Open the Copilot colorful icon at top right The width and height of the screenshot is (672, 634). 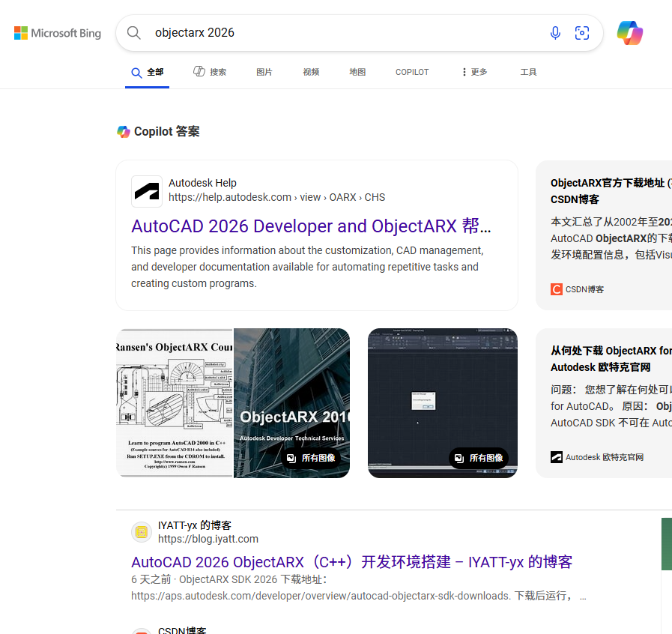[629, 33]
